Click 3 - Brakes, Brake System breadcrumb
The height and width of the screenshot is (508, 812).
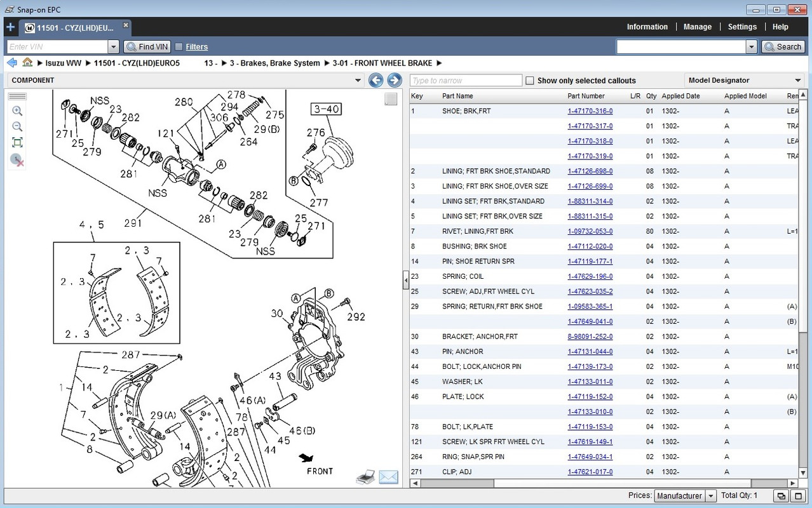coord(275,63)
